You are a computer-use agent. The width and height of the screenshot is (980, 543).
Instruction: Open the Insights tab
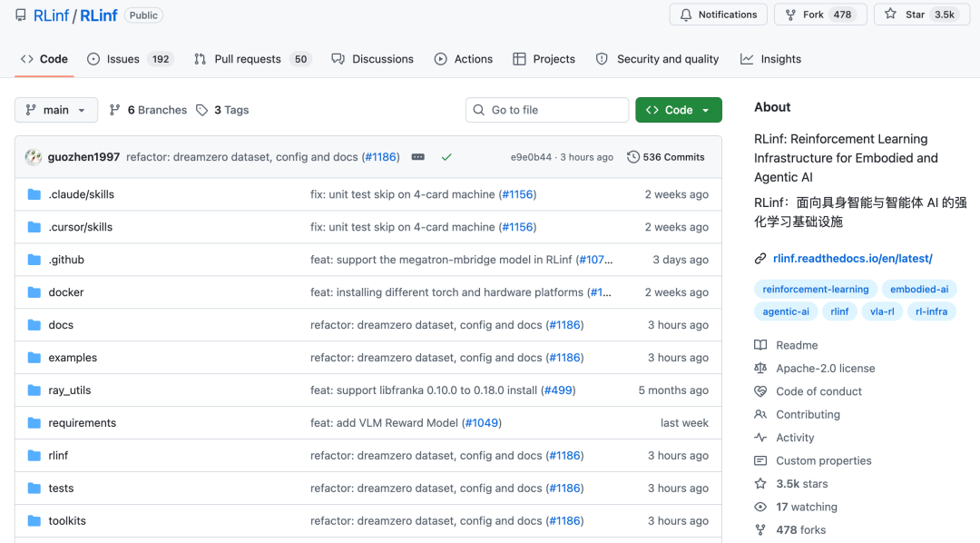(770, 59)
